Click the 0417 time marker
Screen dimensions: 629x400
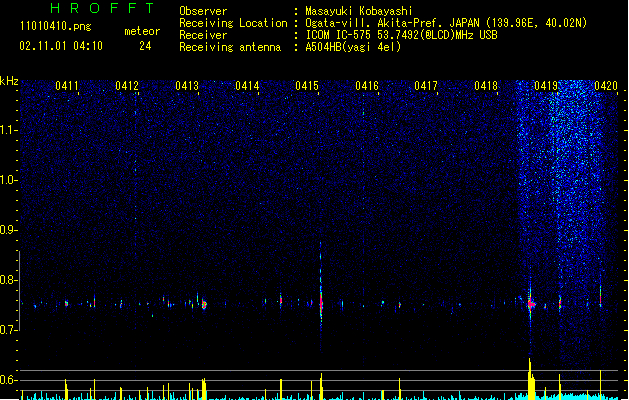[x=426, y=86]
